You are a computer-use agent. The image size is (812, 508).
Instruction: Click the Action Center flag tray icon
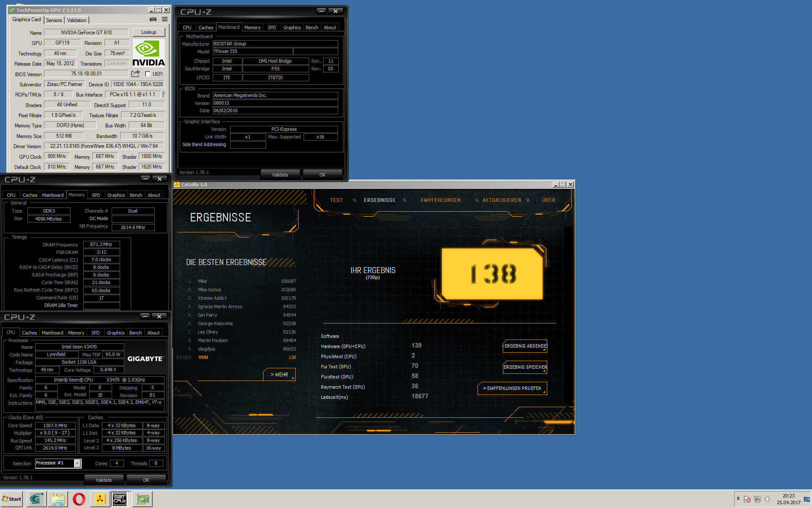(x=747, y=499)
